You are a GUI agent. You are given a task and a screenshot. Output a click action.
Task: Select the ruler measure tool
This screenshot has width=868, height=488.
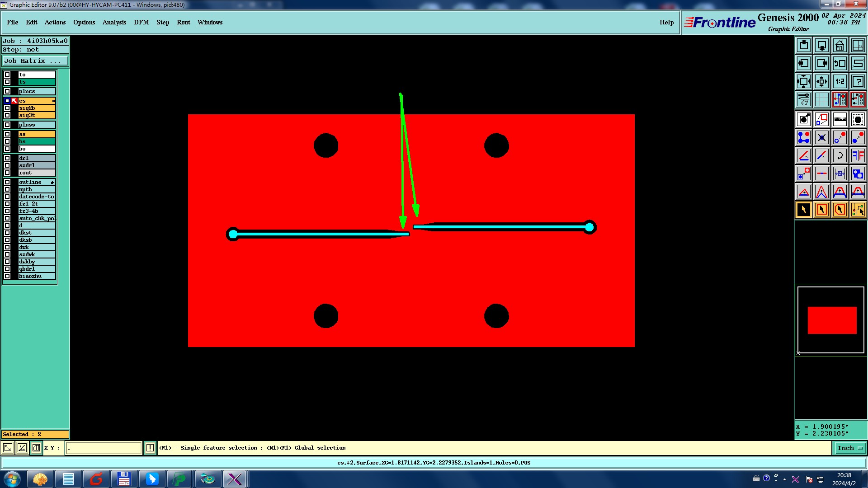coord(840,119)
